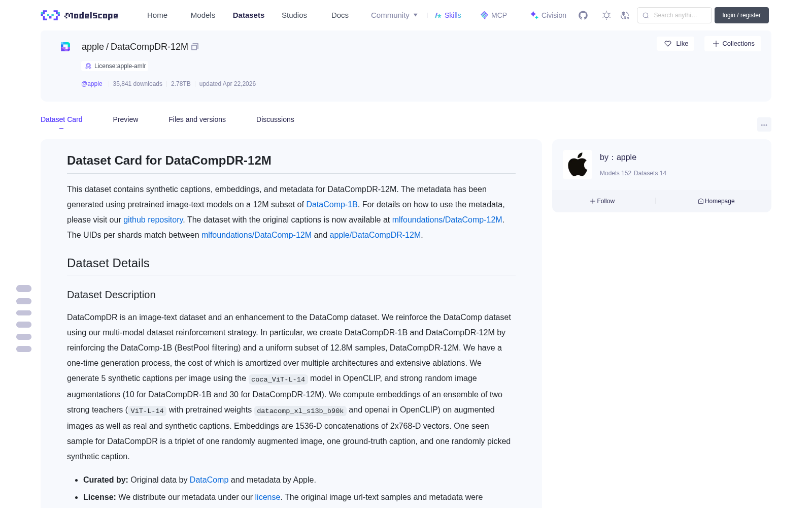Screen dimensions: 812x508
Task: Click the plus icon beside Follow
Action: click(x=593, y=201)
